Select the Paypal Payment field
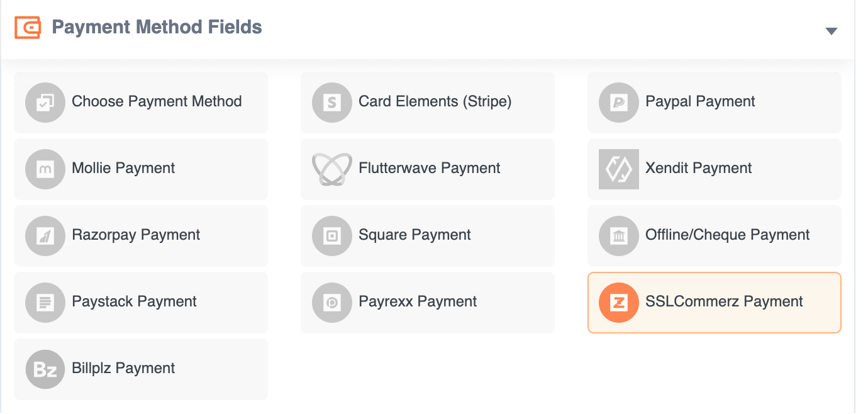The image size is (868, 414). coord(714,102)
